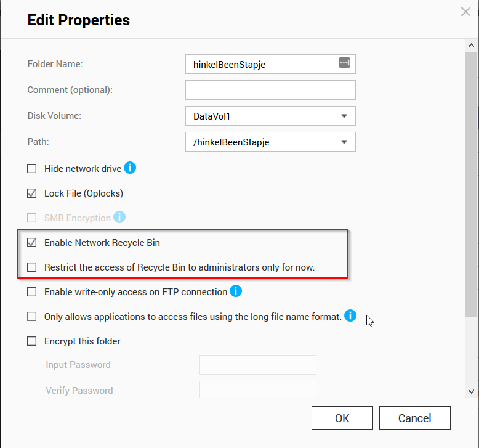This screenshot has height=448, width=479.
Task: Check Restrict Recycle Bin access to administrators
Action: [32, 267]
